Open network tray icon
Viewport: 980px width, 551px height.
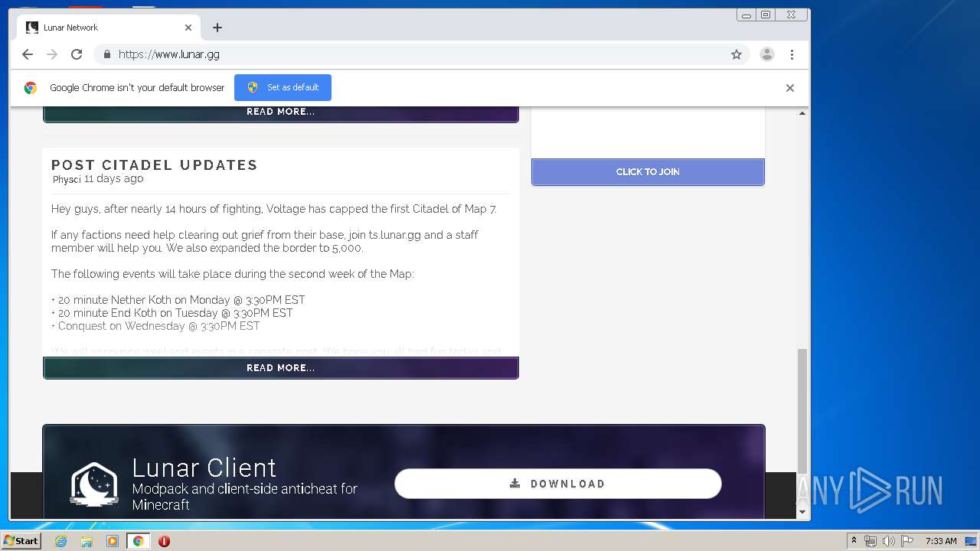[871, 541]
